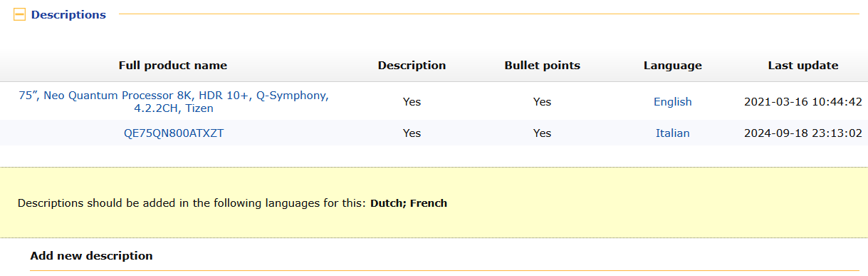Image resolution: width=868 pixels, height=276 pixels.
Task: Click the Description column header
Action: (412, 66)
